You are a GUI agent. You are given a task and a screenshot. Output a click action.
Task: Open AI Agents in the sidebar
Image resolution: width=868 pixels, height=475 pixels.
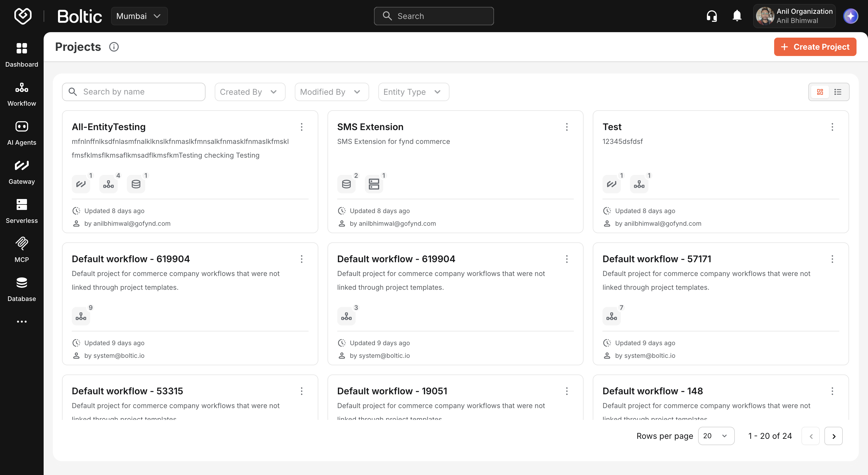[x=22, y=133]
